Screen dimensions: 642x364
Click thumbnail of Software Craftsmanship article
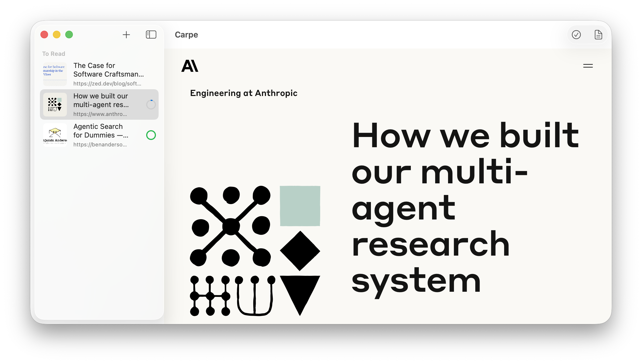(55, 74)
